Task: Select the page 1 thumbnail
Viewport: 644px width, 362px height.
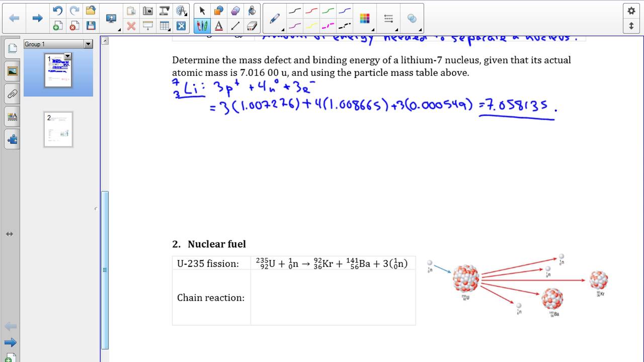Action: (x=58, y=70)
